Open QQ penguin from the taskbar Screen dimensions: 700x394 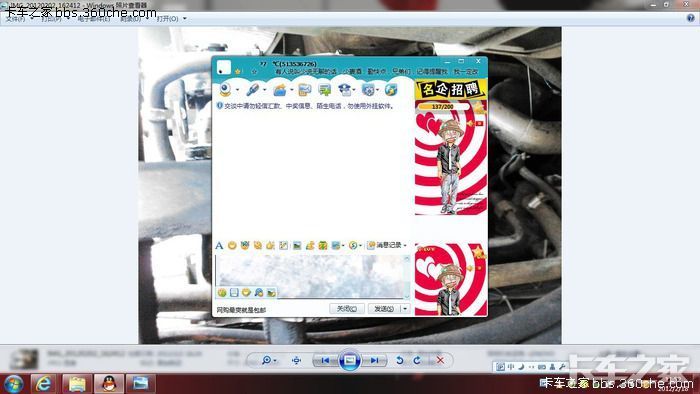click(109, 384)
